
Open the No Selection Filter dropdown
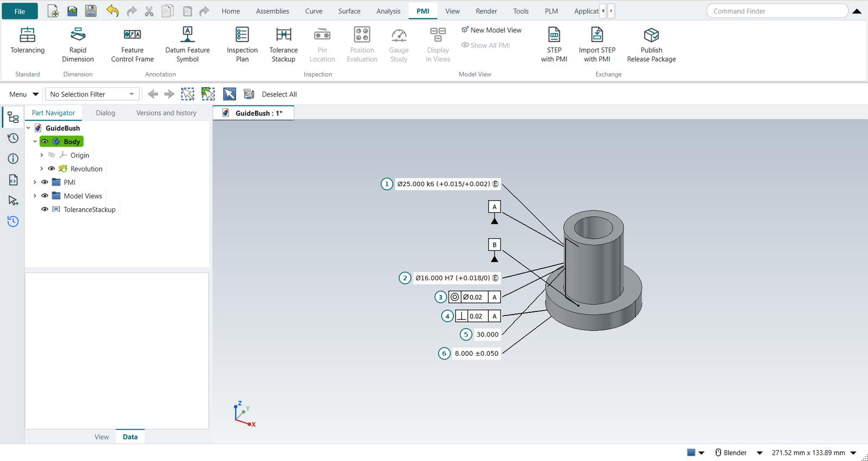[92, 94]
